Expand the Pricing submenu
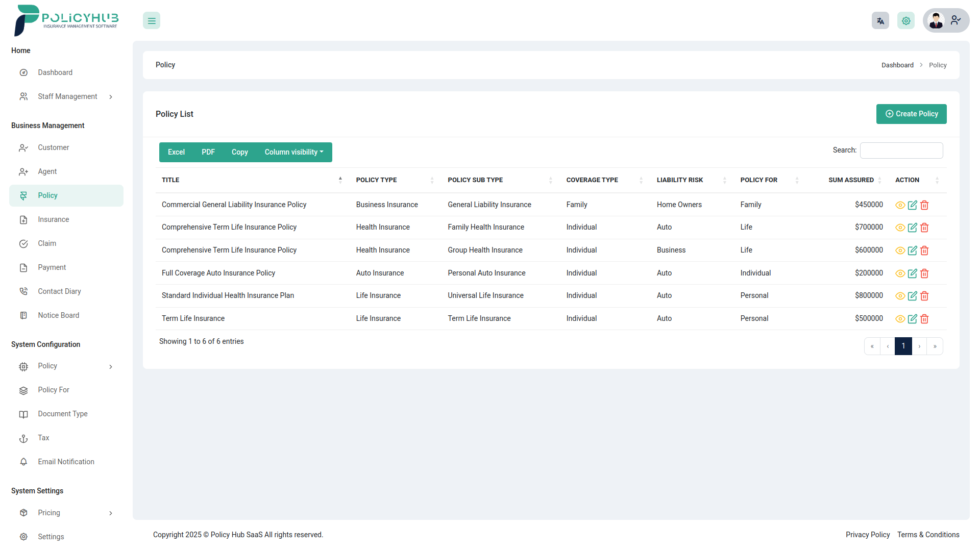 (49, 513)
